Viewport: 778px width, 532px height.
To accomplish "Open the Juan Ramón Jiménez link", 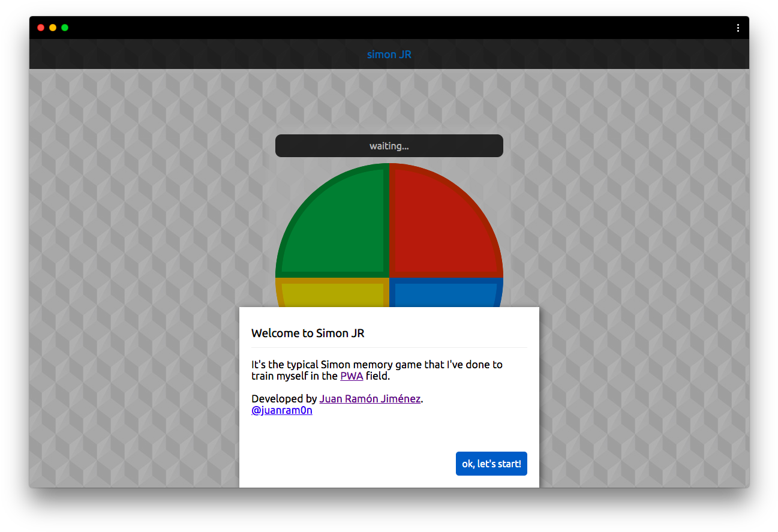I will 370,398.
